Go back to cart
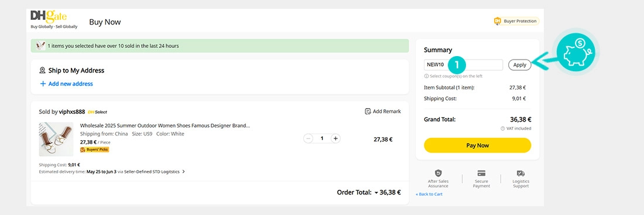The image size is (644, 215). (x=429, y=194)
